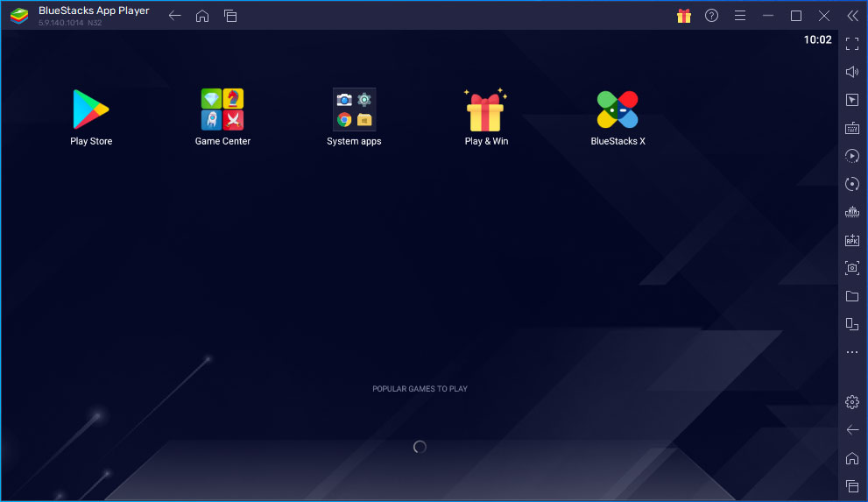The height and width of the screenshot is (502, 868).
Task: Open the hamburger menu in title bar
Action: click(x=740, y=16)
